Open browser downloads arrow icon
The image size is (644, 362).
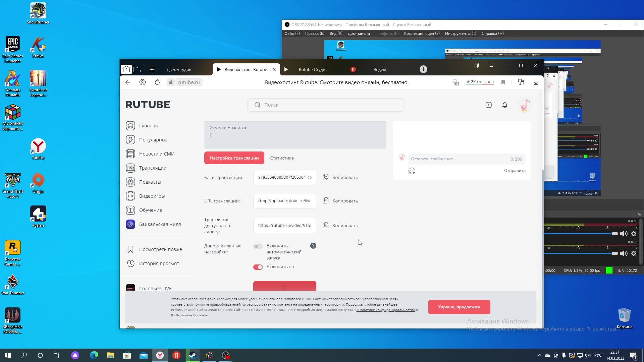click(536, 82)
